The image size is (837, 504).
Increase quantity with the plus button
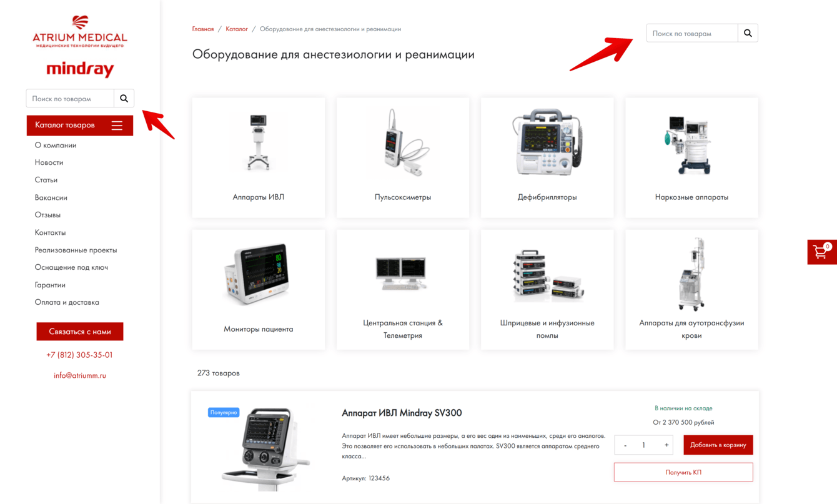(x=666, y=445)
